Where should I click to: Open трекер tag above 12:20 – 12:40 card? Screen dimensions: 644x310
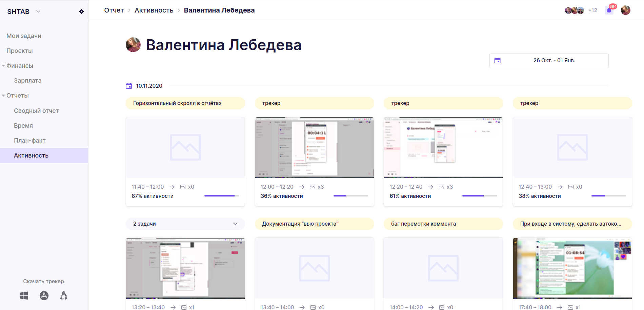pos(443,103)
